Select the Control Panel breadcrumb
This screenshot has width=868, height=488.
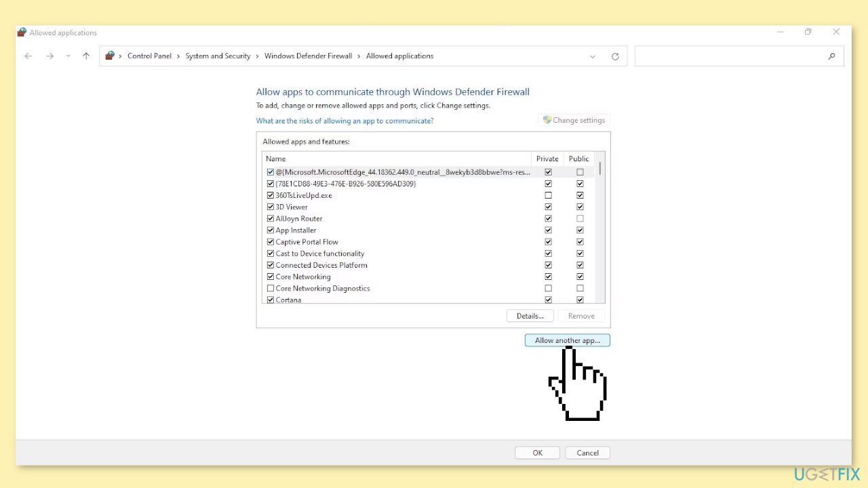[x=149, y=56]
